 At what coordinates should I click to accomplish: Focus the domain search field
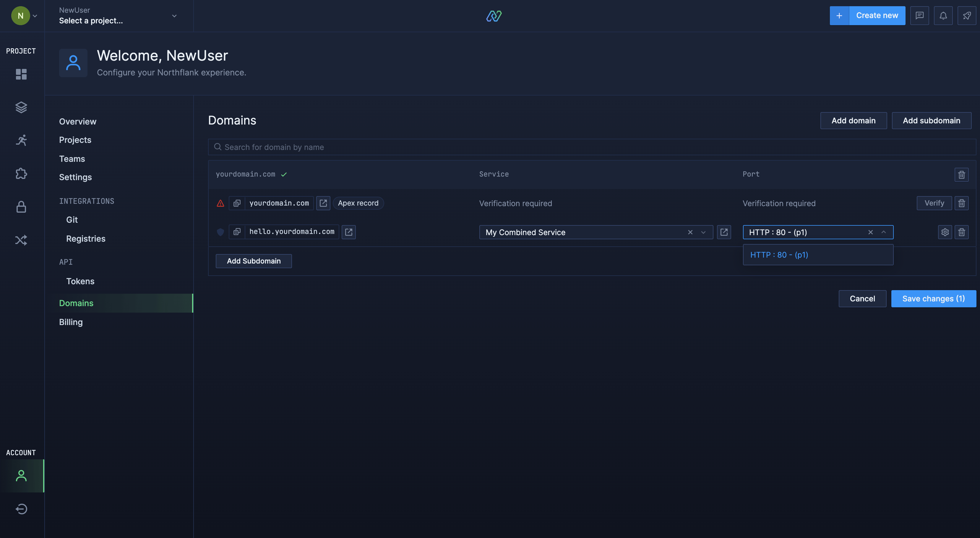[x=592, y=147]
